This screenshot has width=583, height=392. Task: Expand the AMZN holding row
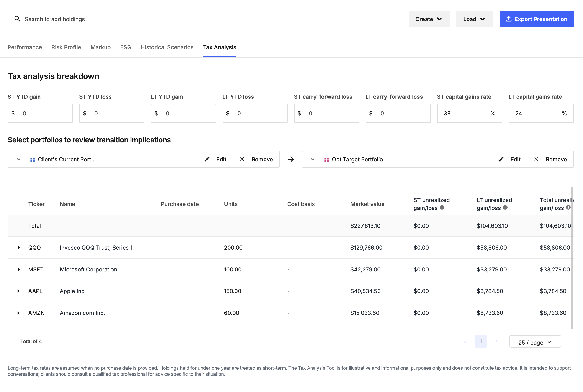pos(19,313)
